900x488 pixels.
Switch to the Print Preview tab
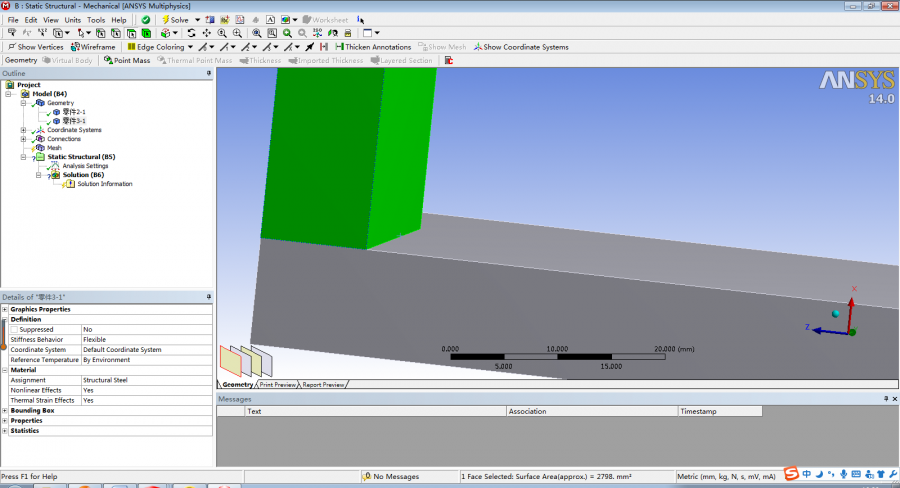[278, 384]
